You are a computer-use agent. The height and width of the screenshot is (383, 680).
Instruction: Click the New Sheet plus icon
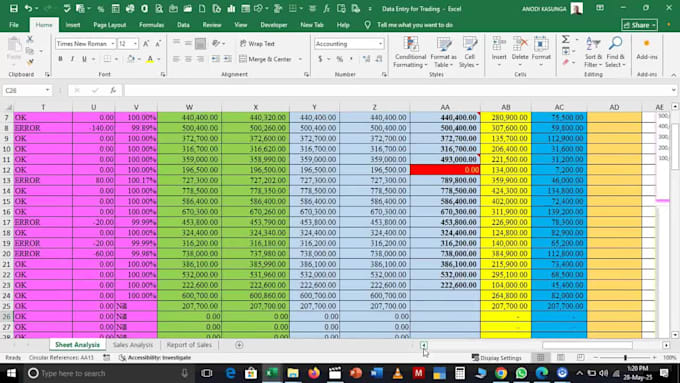tap(239, 345)
